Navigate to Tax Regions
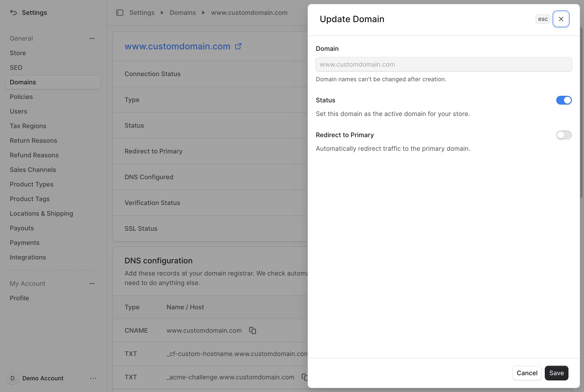Image resolution: width=584 pixels, height=392 pixels. click(x=53, y=126)
